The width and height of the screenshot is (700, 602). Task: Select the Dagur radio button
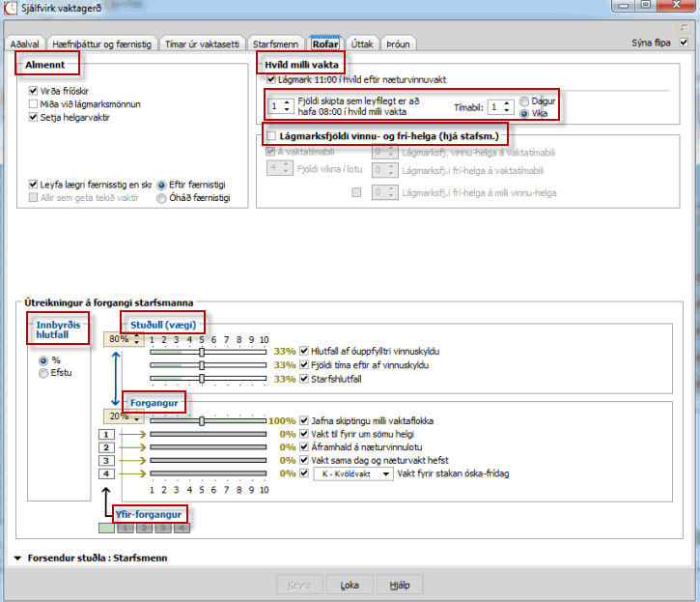[524, 100]
